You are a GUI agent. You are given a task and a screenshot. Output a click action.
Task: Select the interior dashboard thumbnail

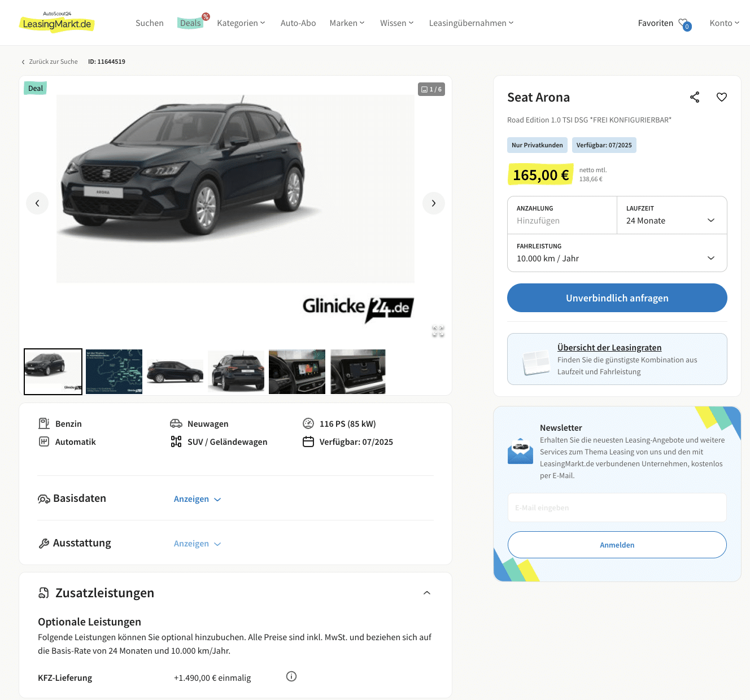tap(297, 371)
